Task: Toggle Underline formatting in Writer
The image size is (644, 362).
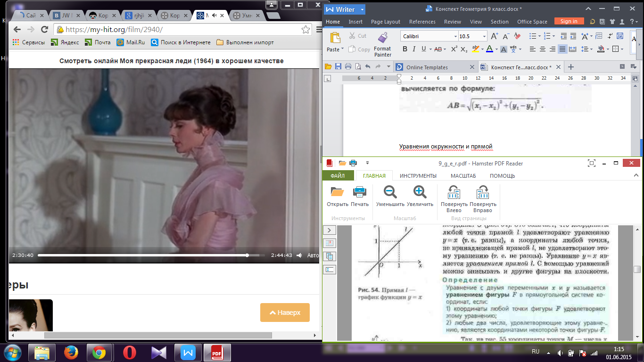Action: [x=424, y=49]
